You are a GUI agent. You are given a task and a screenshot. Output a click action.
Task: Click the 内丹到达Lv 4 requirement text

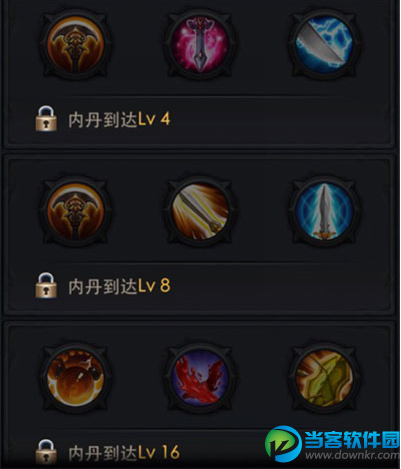point(119,119)
